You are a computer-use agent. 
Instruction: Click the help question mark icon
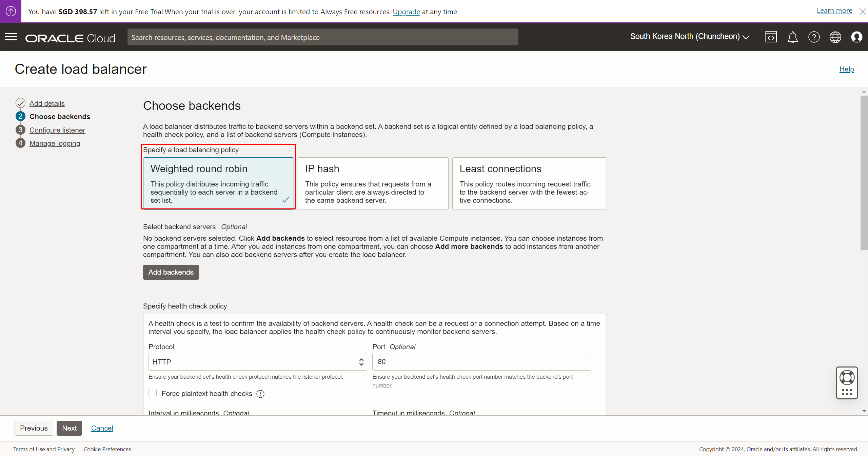pyautogui.click(x=814, y=37)
